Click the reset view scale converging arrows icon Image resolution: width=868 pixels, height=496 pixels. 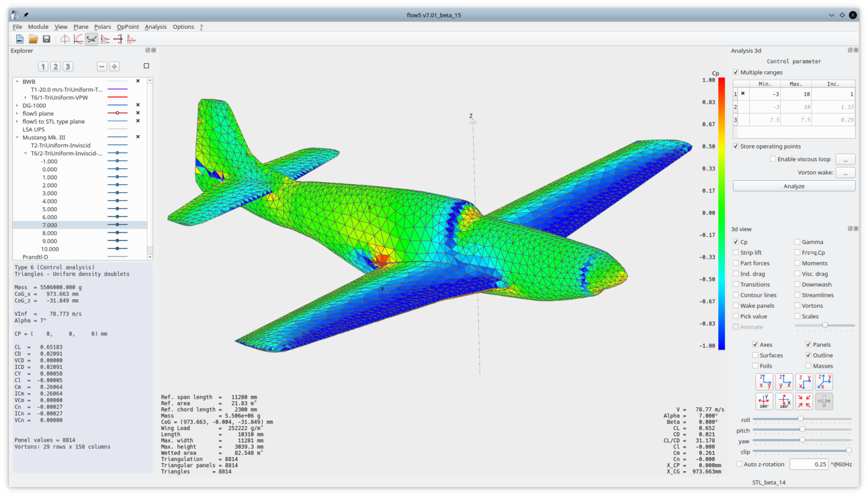coord(804,402)
